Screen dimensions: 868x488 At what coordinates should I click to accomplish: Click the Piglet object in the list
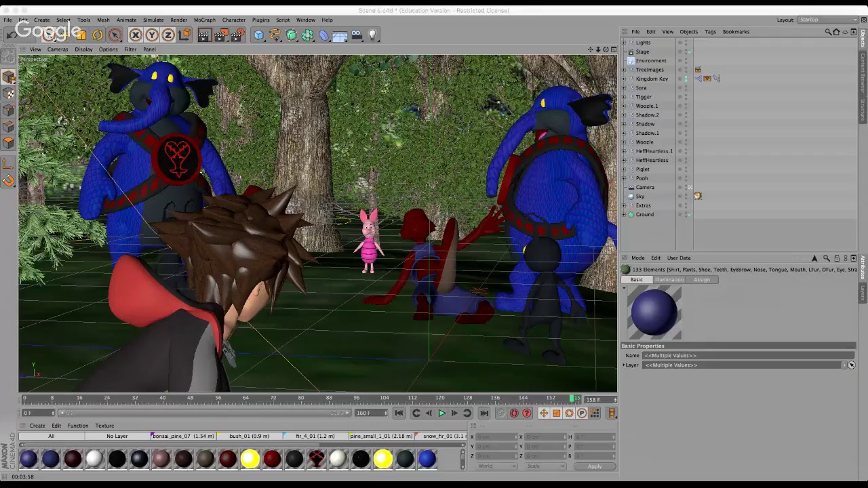tap(642, 169)
